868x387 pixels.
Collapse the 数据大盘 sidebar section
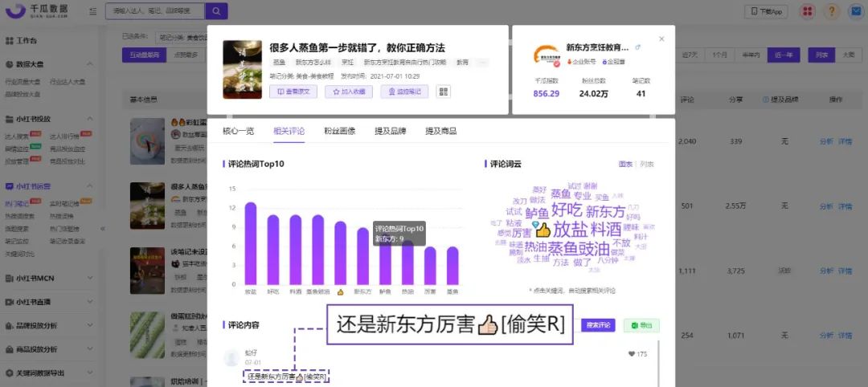click(x=90, y=64)
